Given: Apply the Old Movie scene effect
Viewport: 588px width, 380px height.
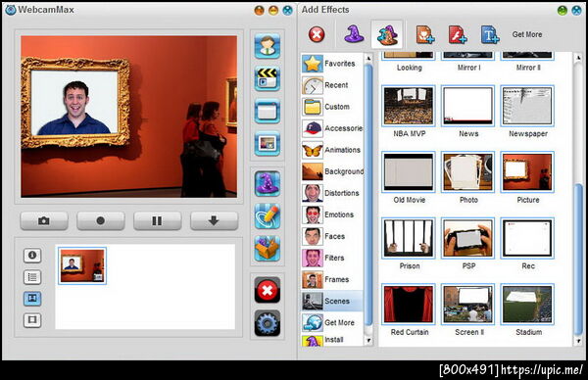Looking at the screenshot, I should coord(409,172).
